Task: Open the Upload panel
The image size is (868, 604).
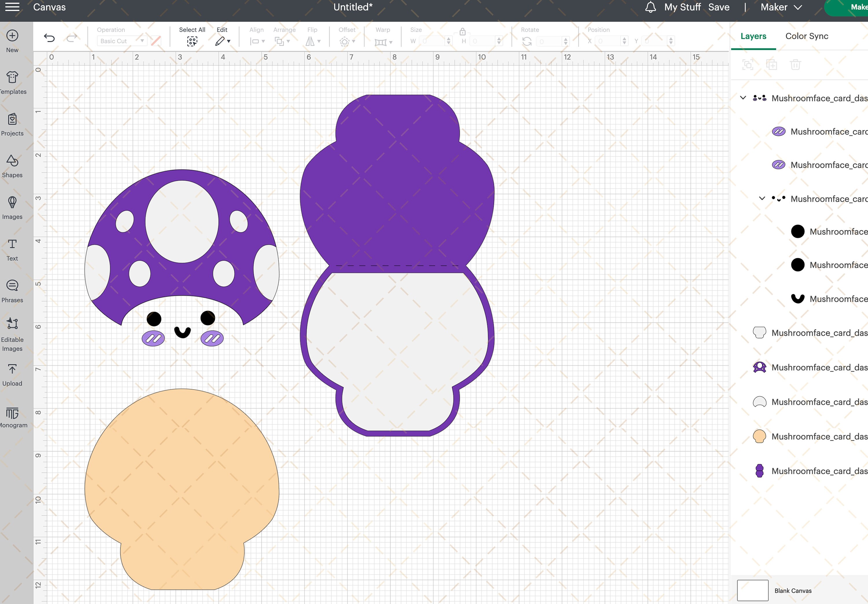Action: pyautogui.click(x=12, y=374)
